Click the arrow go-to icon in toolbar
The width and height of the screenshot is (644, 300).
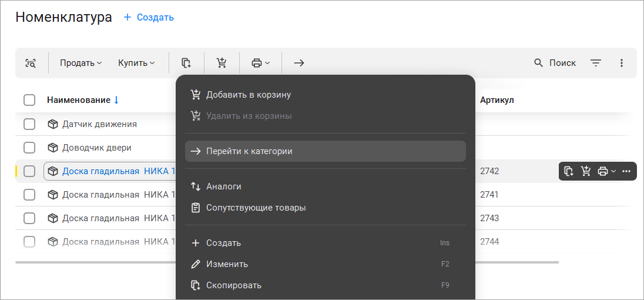pos(299,63)
